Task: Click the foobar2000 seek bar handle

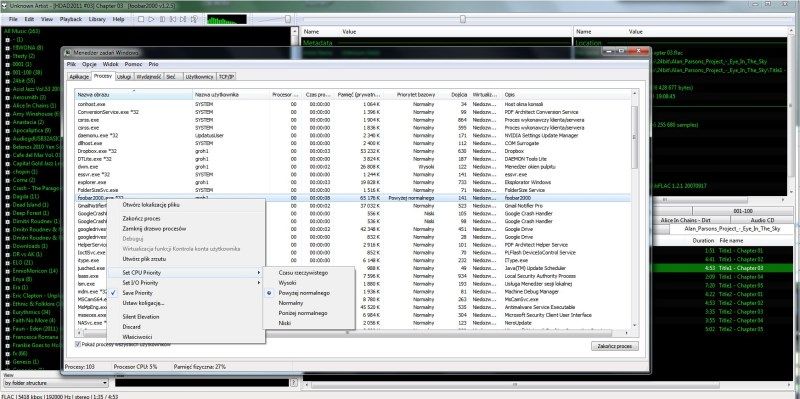Action: 462,19
